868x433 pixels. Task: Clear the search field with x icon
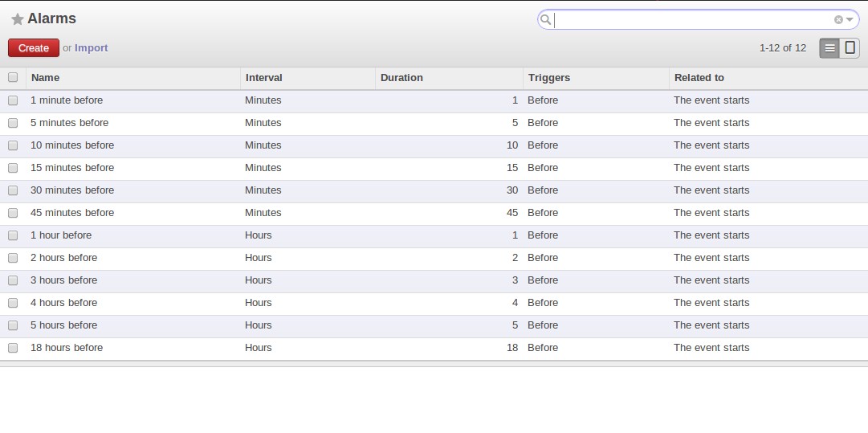pyautogui.click(x=838, y=20)
